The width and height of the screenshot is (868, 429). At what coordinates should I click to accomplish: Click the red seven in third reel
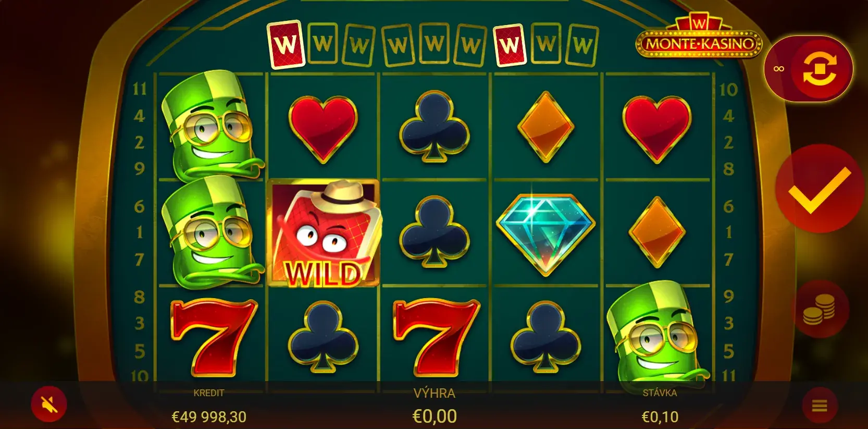tap(436, 337)
